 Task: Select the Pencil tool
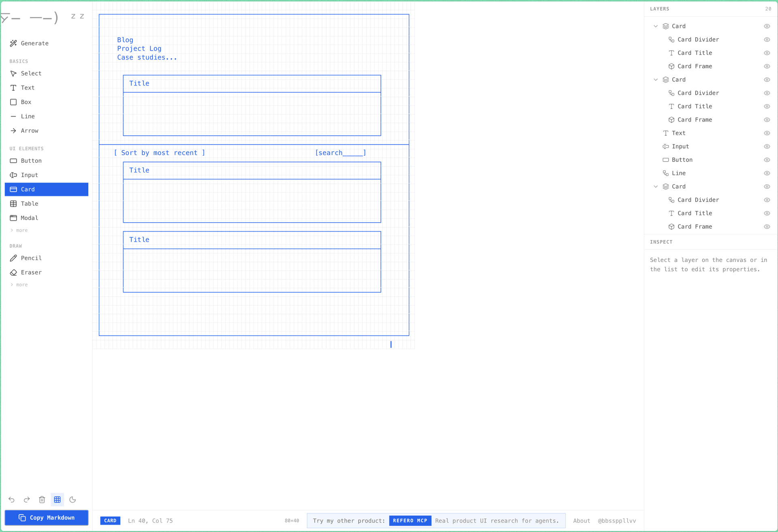(32, 258)
